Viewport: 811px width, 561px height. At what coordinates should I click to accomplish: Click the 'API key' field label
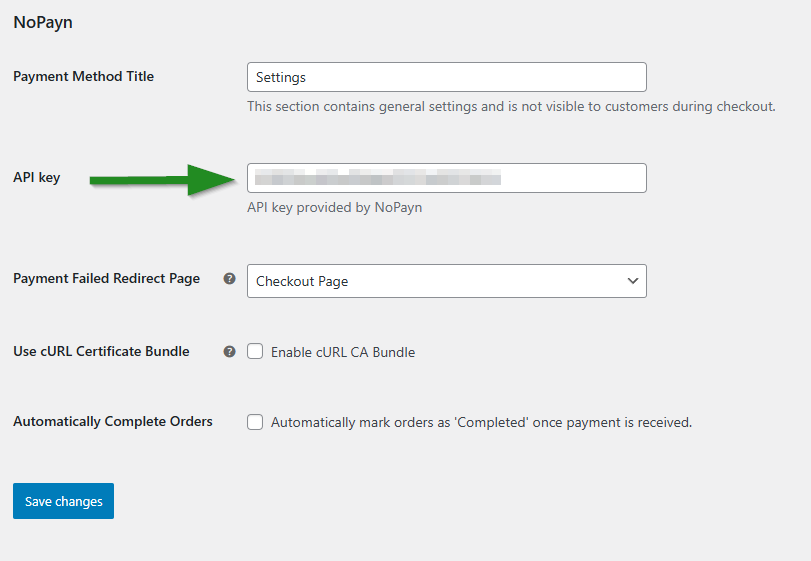tap(36, 177)
